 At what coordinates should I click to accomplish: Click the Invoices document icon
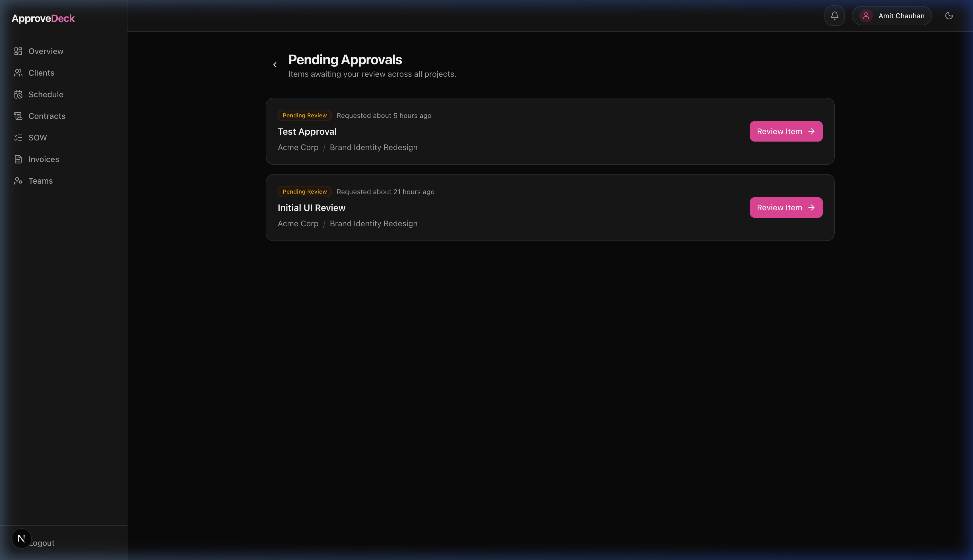pyautogui.click(x=18, y=159)
